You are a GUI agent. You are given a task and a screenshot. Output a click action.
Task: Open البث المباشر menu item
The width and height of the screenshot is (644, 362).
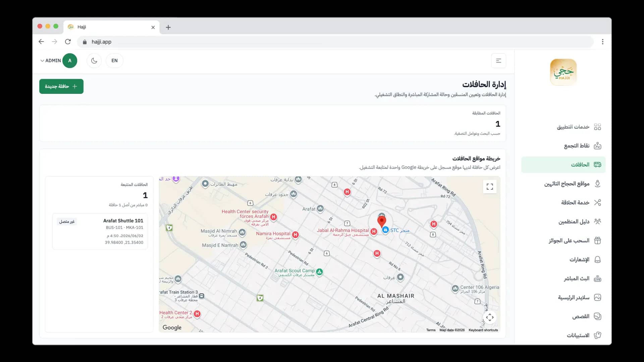563,279
